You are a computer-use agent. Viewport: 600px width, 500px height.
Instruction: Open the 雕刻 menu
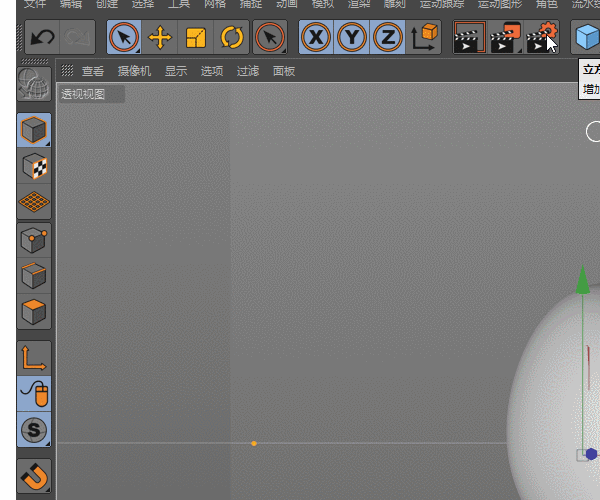395,4
